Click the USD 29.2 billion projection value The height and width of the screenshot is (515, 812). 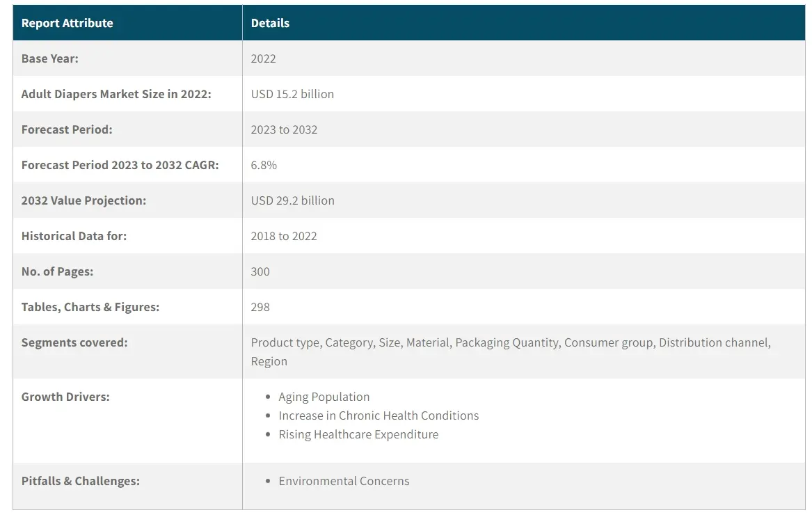point(293,200)
